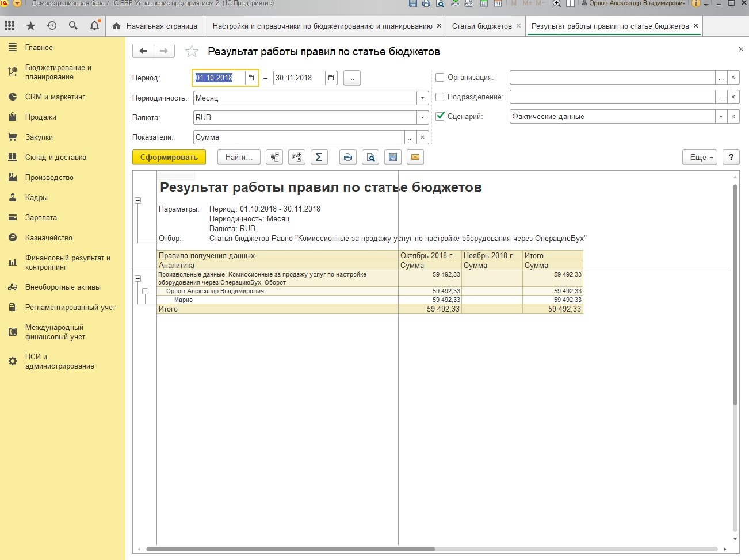Viewport: 749px width, 560px height.
Task: Enable the Организация checkbox
Action: point(440,78)
